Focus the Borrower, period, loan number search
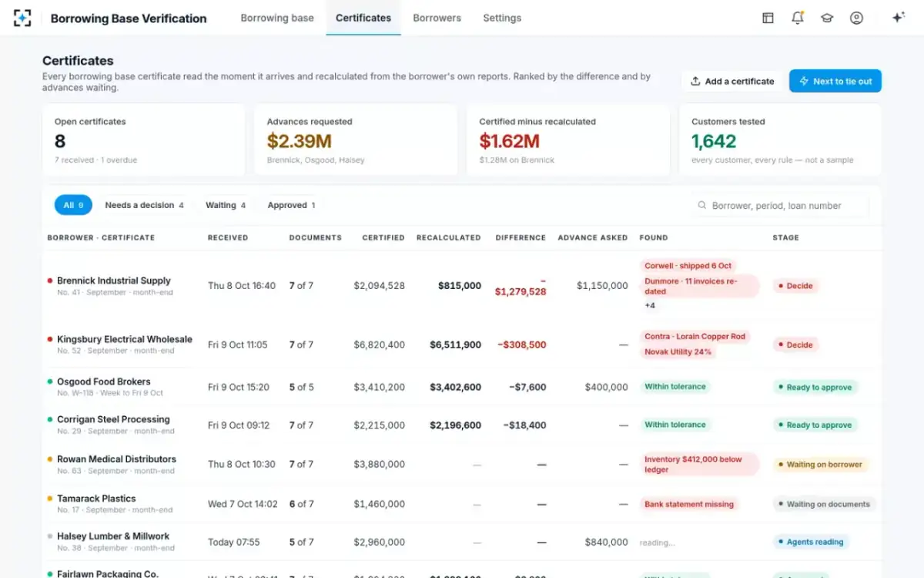The width and height of the screenshot is (924, 578). click(x=779, y=206)
